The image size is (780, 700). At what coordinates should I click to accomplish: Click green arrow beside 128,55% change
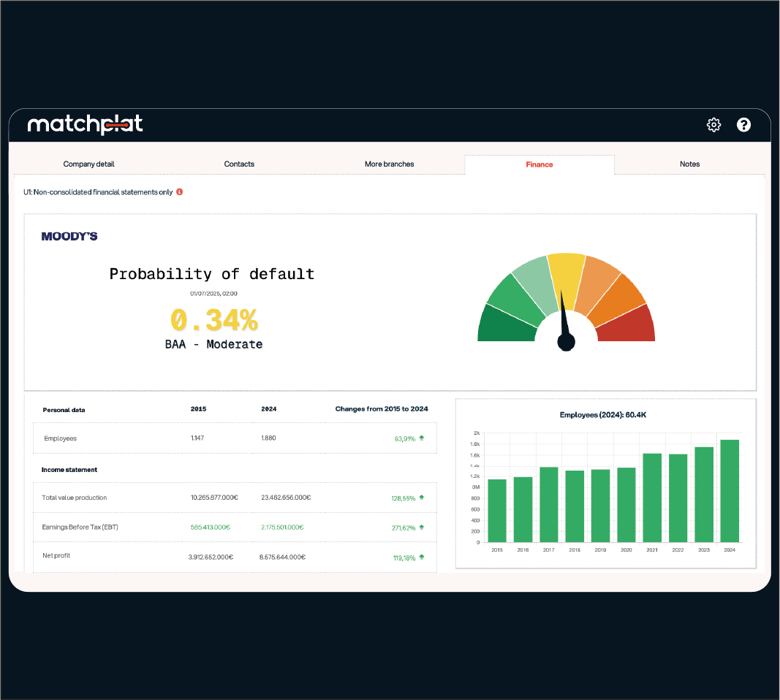pyautogui.click(x=422, y=498)
